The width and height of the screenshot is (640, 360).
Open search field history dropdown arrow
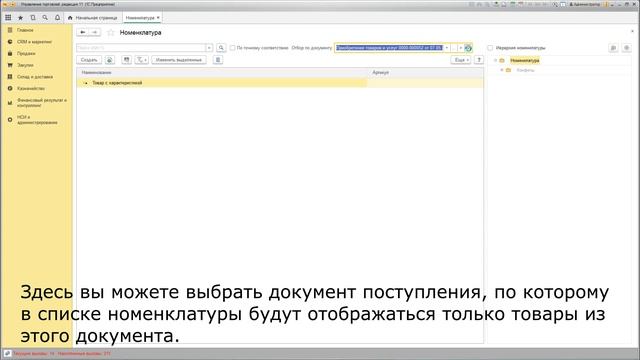209,48
